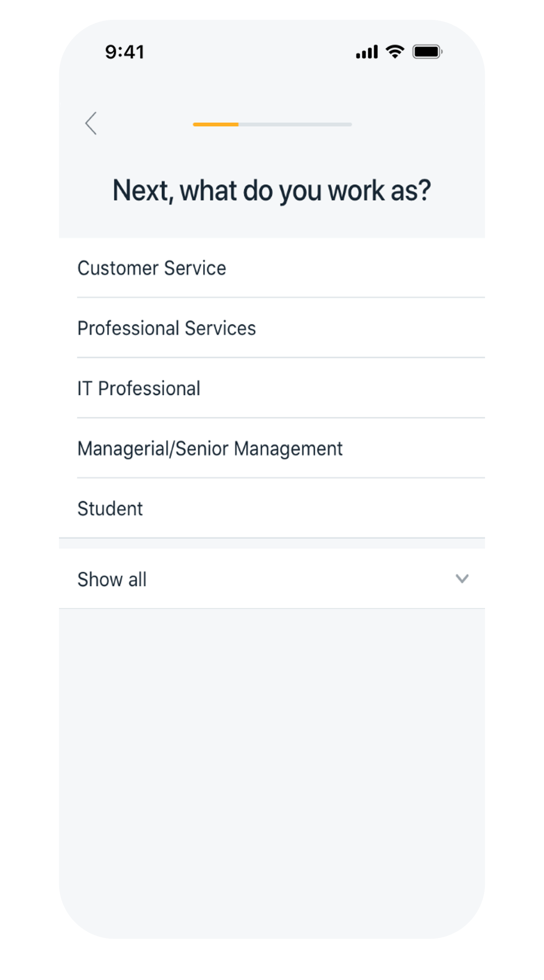The height and width of the screenshot is (980, 544).
Task: Tap the Wi-Fi status icon
Action: click(x=395, y=52)
